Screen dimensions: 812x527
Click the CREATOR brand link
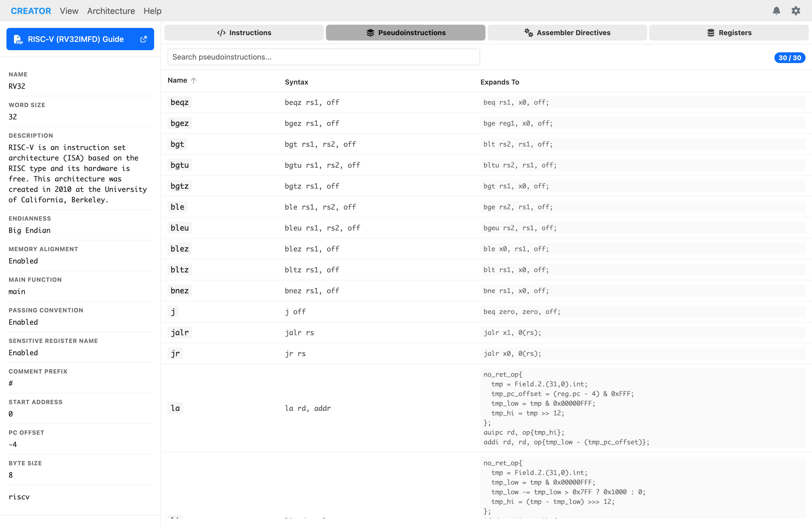coord(31,11)
